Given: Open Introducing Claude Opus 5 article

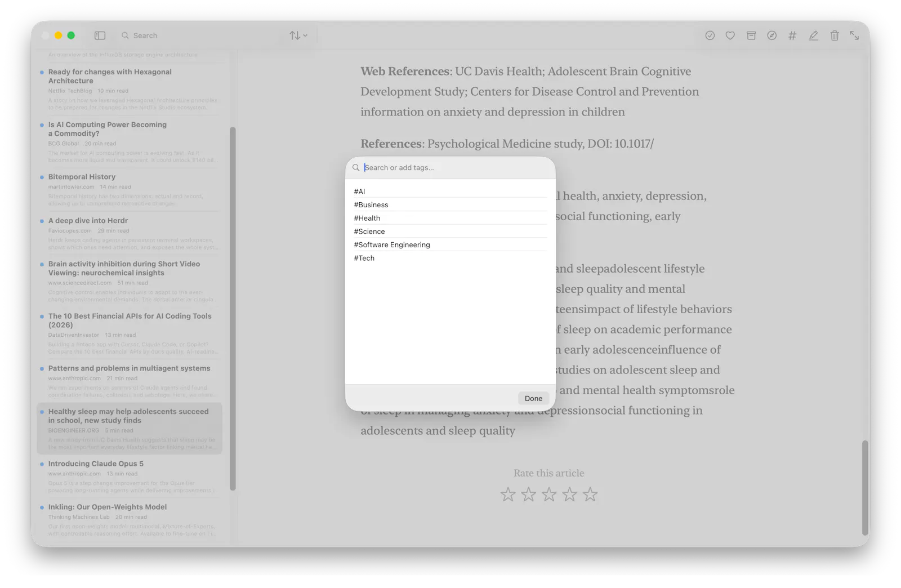Looking at the screenshot, I should click(x=130, y=476).
